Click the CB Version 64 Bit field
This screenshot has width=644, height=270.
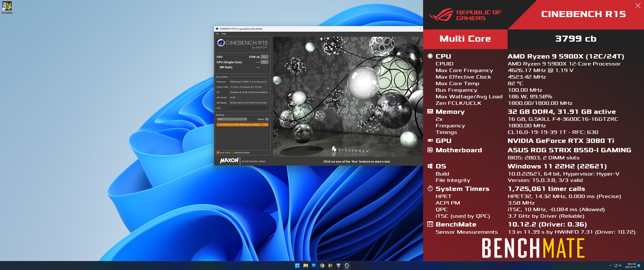point(249,97)
